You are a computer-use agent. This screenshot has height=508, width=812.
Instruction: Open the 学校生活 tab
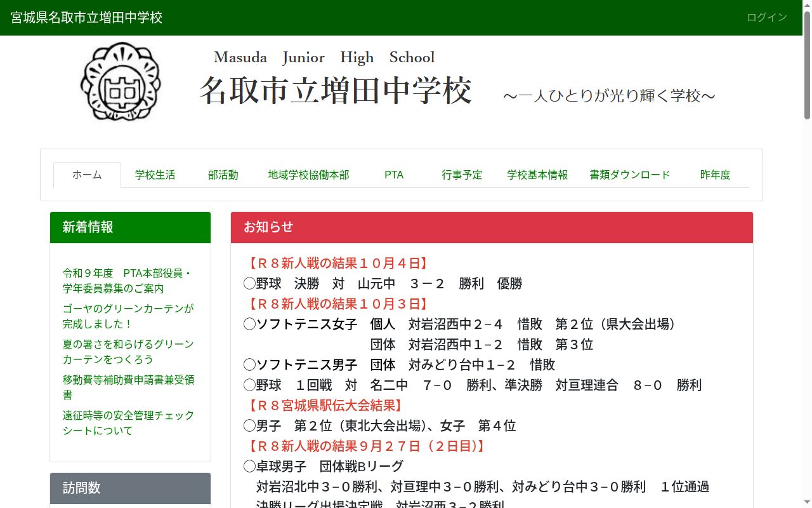pos(155,175)
